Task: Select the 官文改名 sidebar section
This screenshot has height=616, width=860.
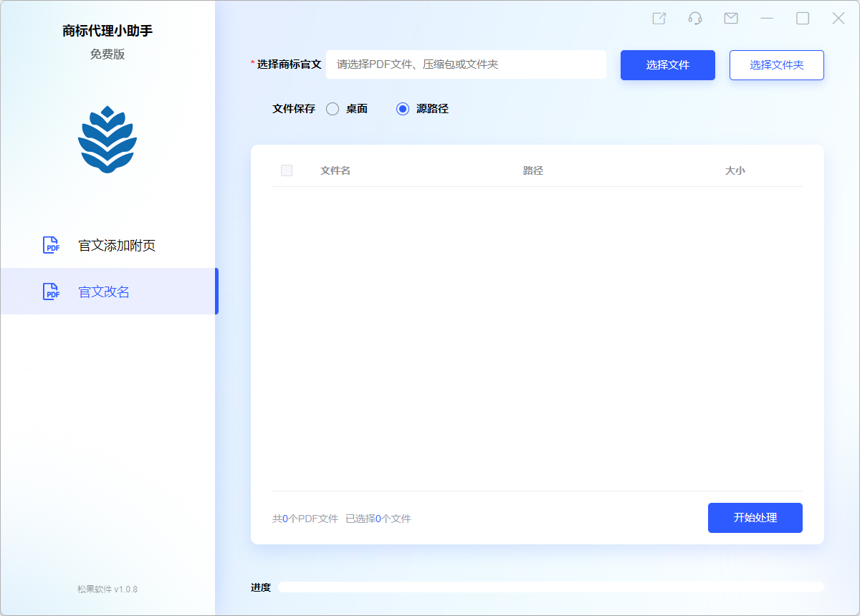Action: 102,292
